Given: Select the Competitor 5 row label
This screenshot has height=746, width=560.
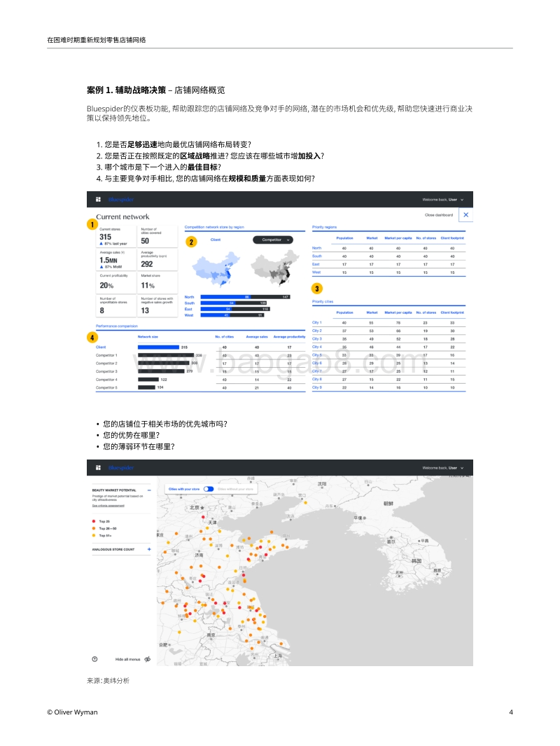Looking at the screenshot, I should (106, 387).
